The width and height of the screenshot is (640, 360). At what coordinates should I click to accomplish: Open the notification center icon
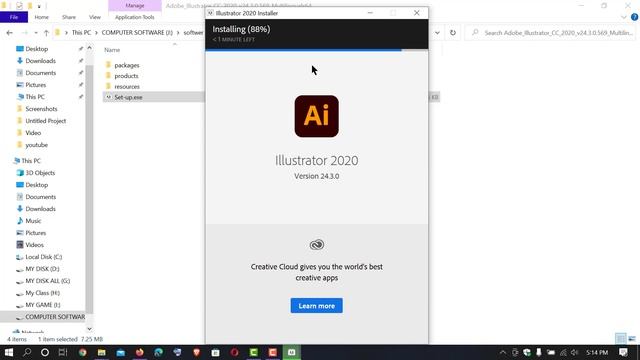click(623, 352)
